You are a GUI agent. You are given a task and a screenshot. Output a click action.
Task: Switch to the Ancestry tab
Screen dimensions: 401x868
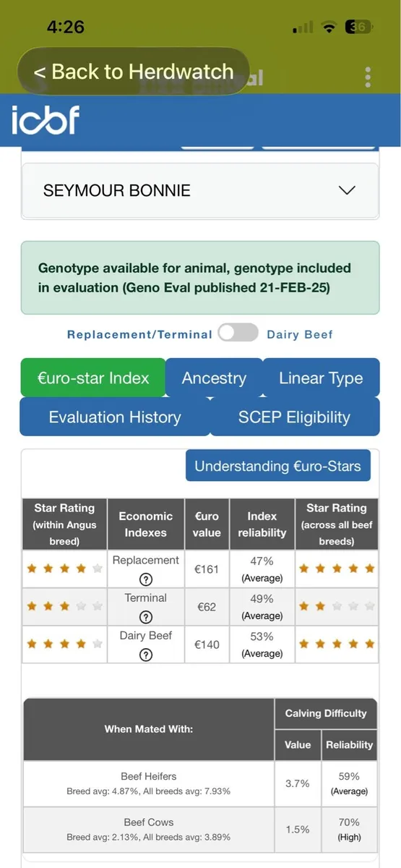[x=214, y=378]
